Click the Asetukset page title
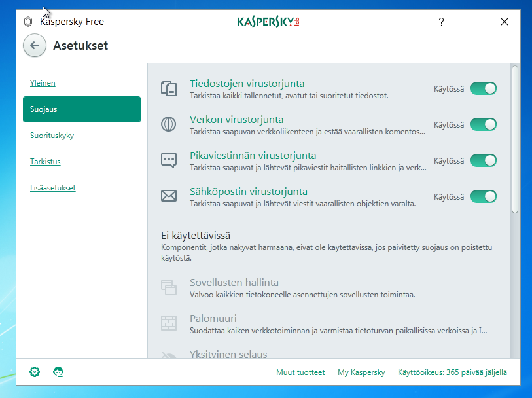Screen dimensions: 532x398 pyautogui.click(x=80, y=45)
